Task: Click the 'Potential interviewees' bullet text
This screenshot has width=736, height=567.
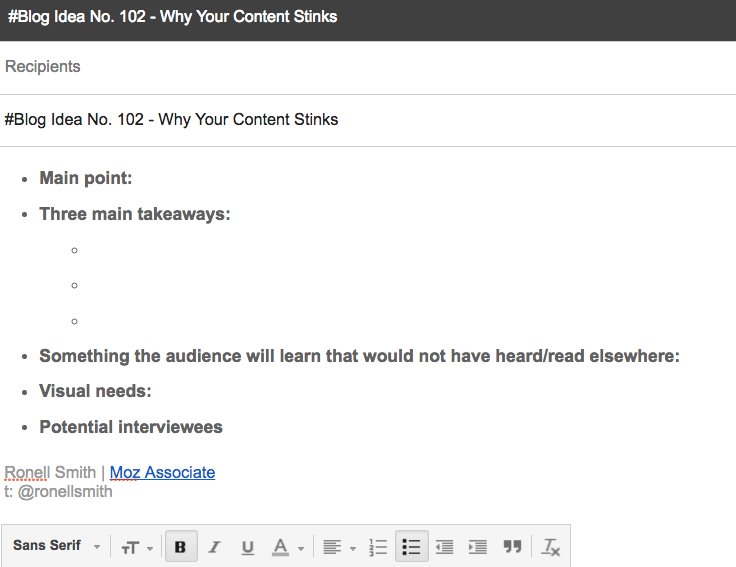Action: tap(131, 427)
